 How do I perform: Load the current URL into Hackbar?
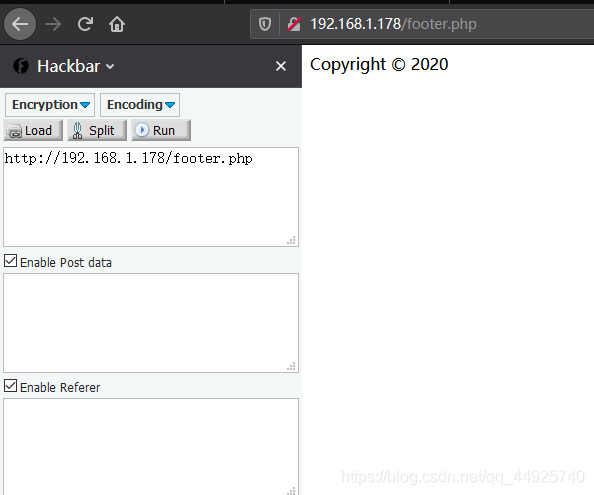tap(33, 130)
